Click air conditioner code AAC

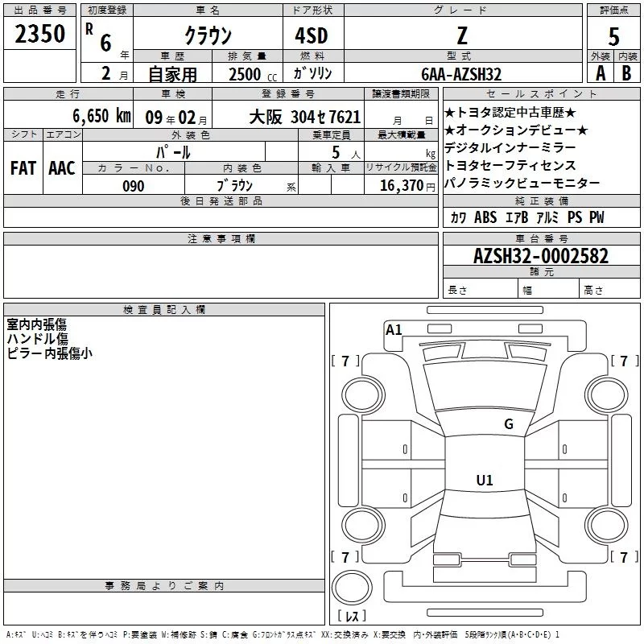(x=62, y=168)
